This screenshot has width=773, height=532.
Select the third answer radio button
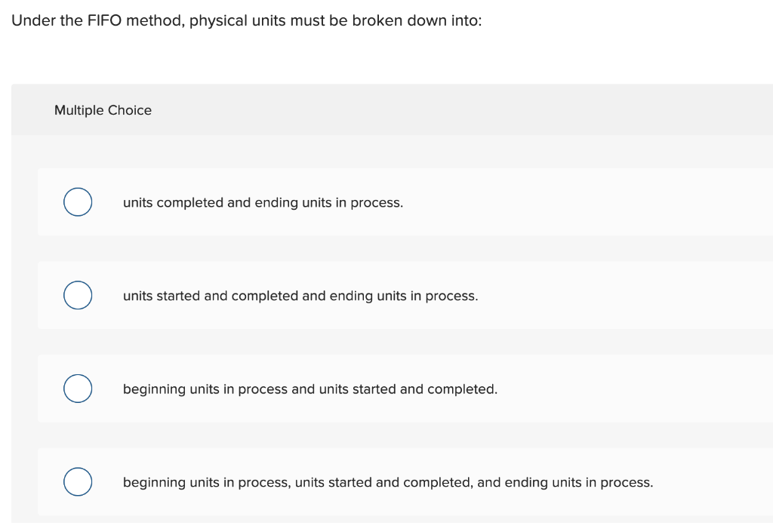(77, 388)
